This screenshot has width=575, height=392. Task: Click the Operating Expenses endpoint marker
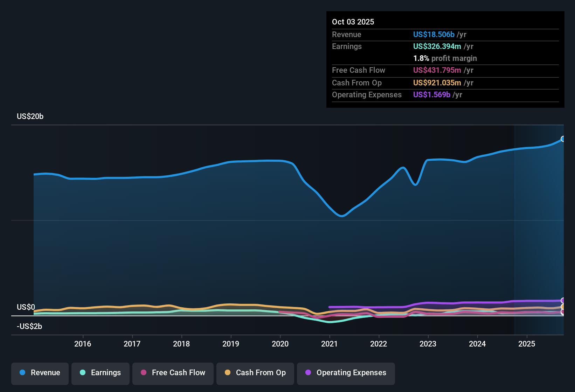coord(562,300)
